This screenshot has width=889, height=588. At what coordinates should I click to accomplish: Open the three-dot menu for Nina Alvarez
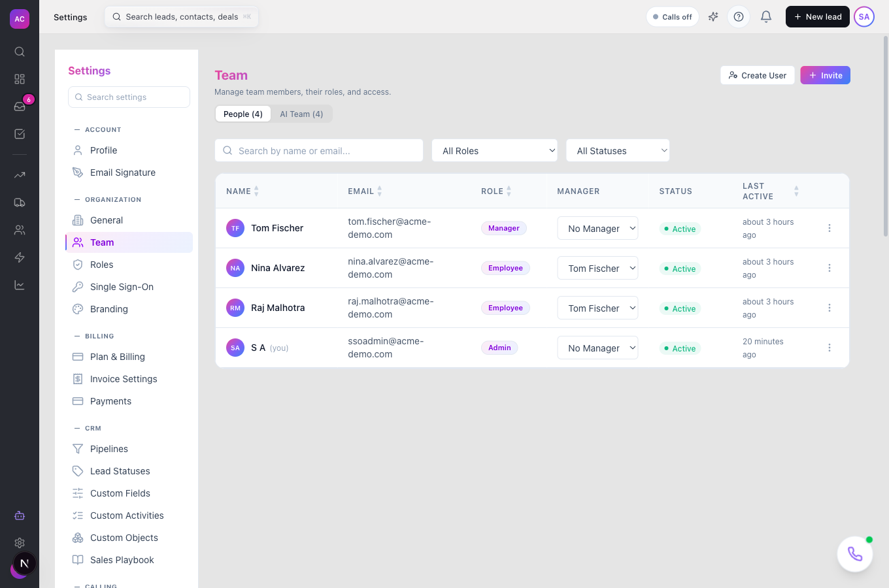click(x=830, y=268)
